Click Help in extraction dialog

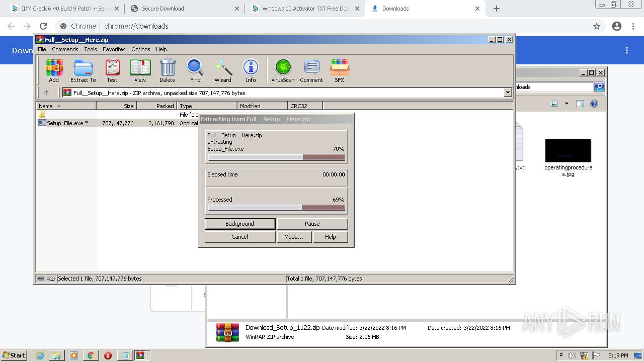click(330, 237)
